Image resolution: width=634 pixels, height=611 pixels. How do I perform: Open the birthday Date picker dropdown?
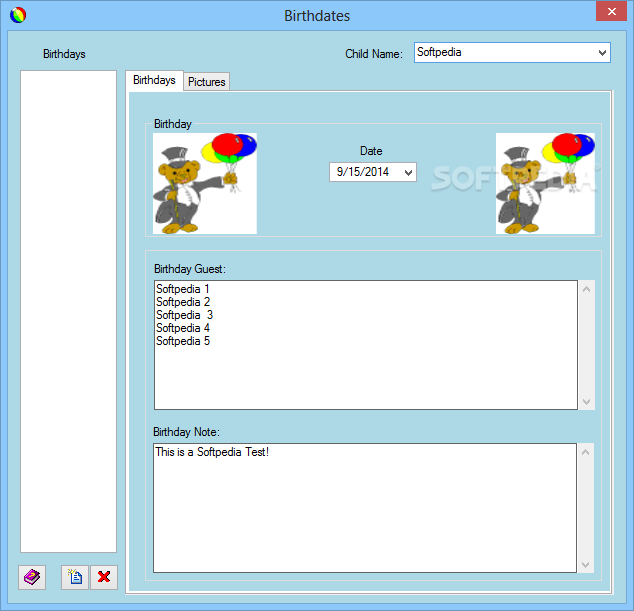[x=408, y=172]
